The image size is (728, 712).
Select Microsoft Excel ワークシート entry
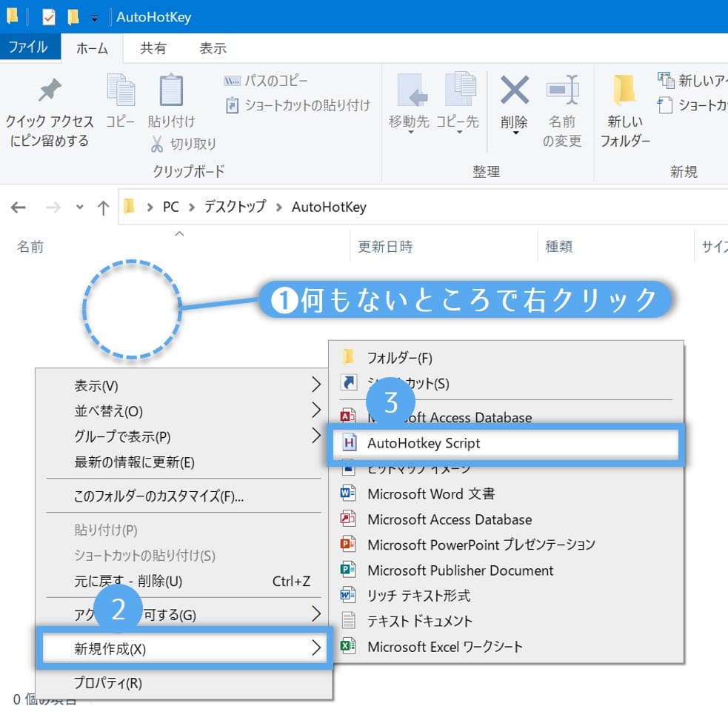[506, 647]
